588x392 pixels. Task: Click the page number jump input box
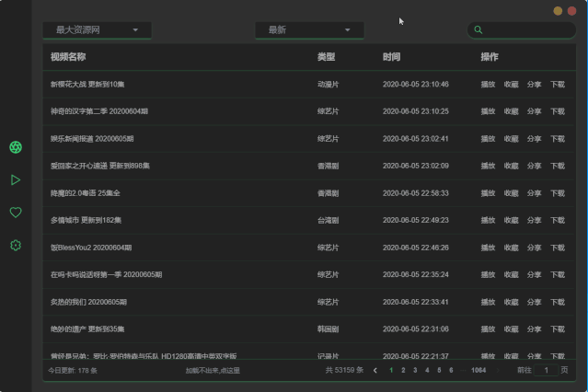(546, 370)
